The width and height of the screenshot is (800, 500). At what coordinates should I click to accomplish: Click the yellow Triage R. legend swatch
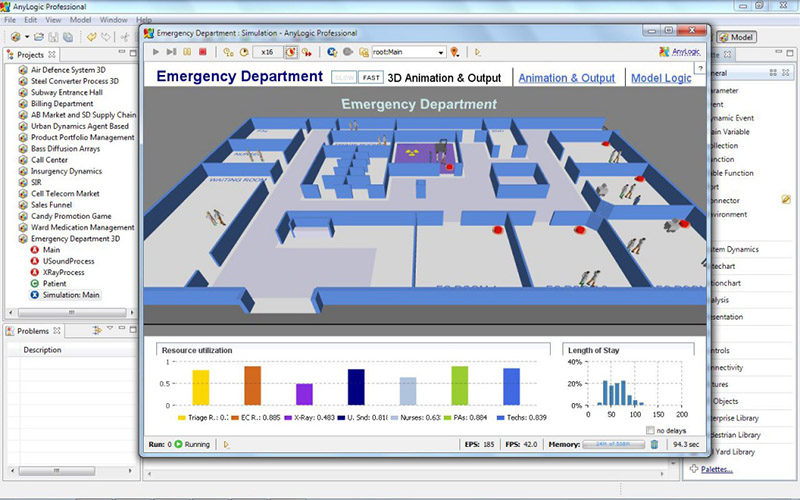tap(182, 418)
